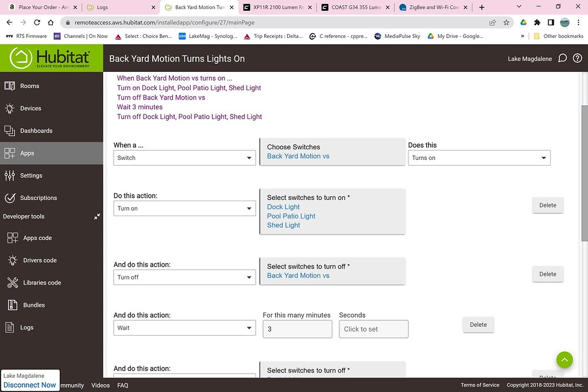Image resolution: width=588 pixels, height=392 pixels.
Task: Click the Devices lightbulb icon
Action: pos(10,109)
